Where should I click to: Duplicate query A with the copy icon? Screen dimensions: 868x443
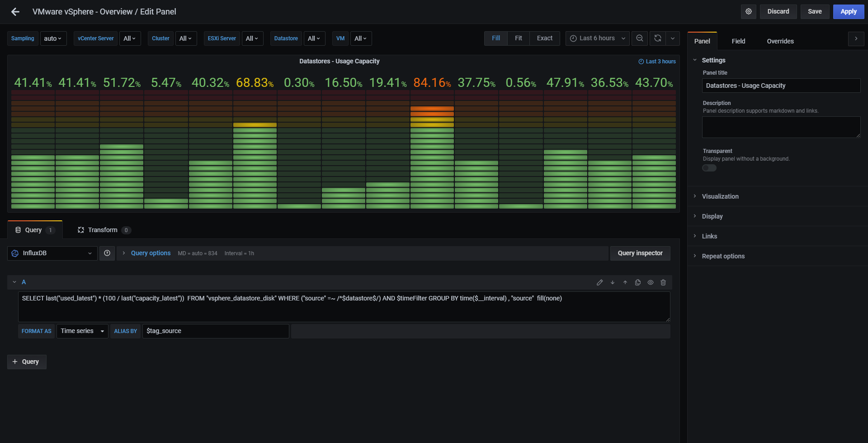click(x=638, y=282)
